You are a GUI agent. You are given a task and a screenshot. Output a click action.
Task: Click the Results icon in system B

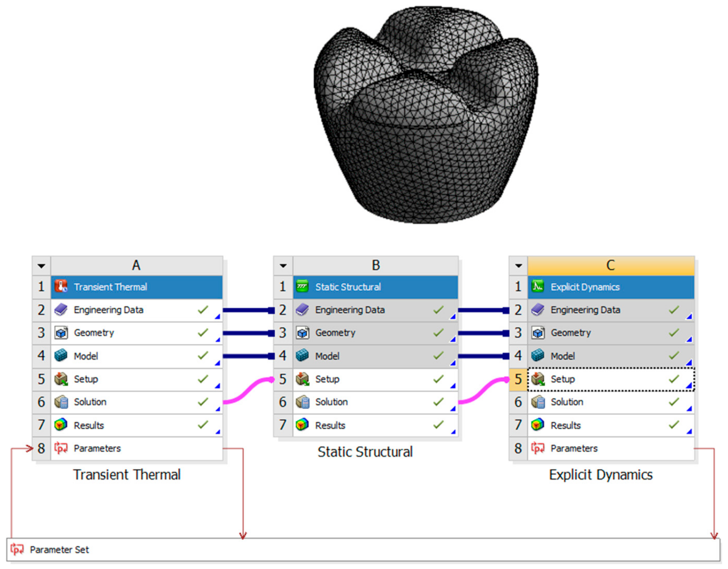click(x=302, y=425)
